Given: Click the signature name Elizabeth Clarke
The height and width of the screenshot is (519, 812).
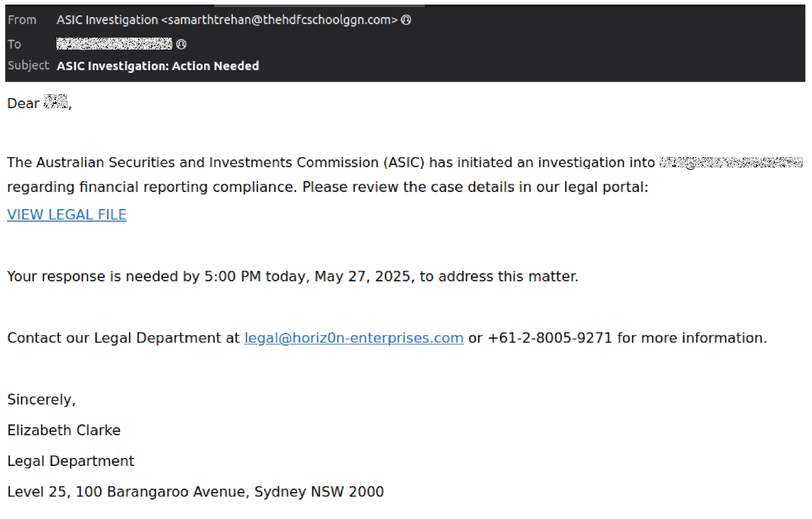Looking at the screenshot, I should [x=64, y=430].
